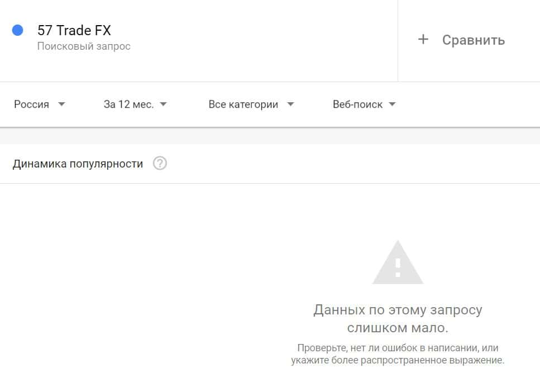Click the plus icon next to Сравнить
The image size is (540, 392).
[423, 39]
